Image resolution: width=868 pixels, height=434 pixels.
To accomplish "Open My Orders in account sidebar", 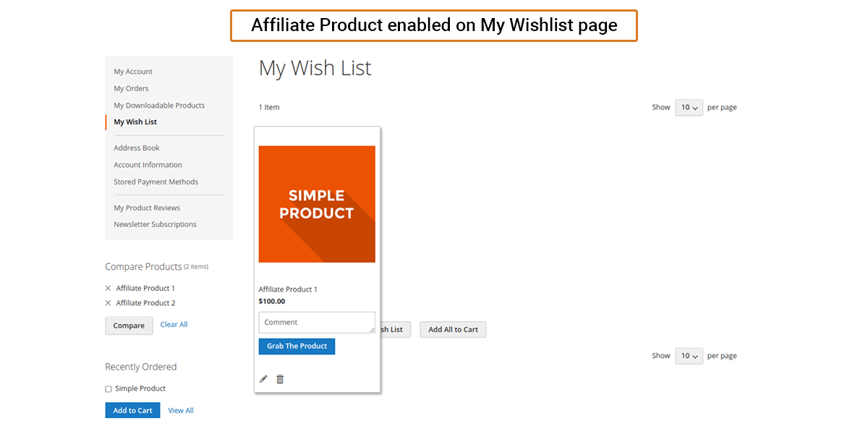I will [x=131, y=88].
